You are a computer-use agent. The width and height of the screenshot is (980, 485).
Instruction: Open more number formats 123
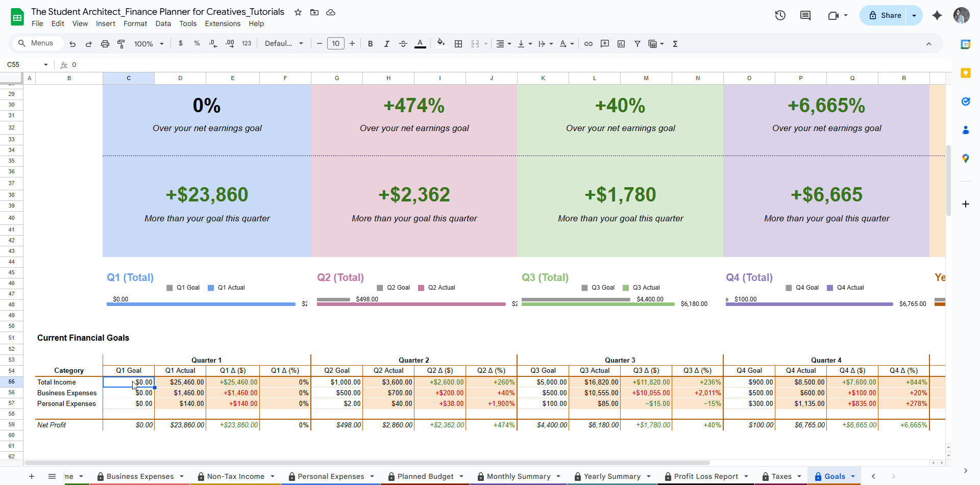tap(247, 44)
